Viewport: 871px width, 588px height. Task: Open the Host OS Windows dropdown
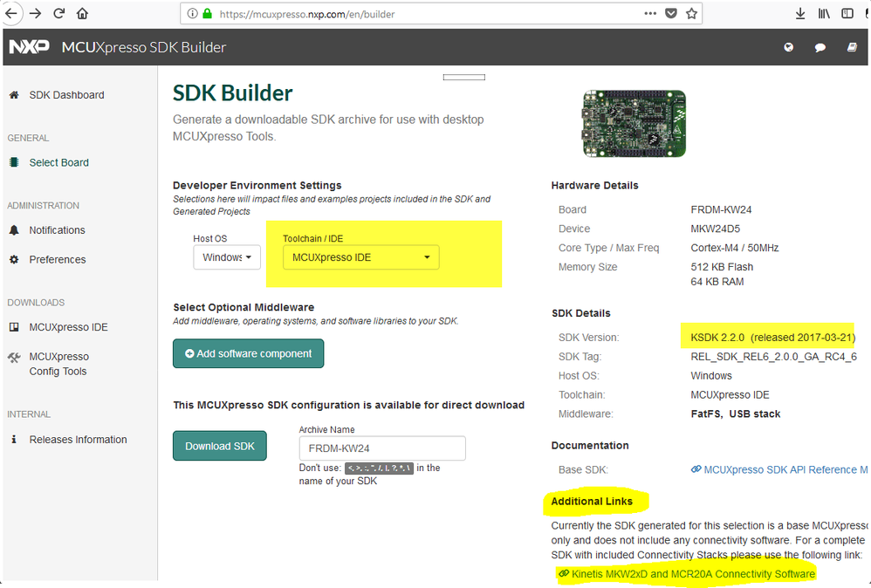(x=227, y=257)
